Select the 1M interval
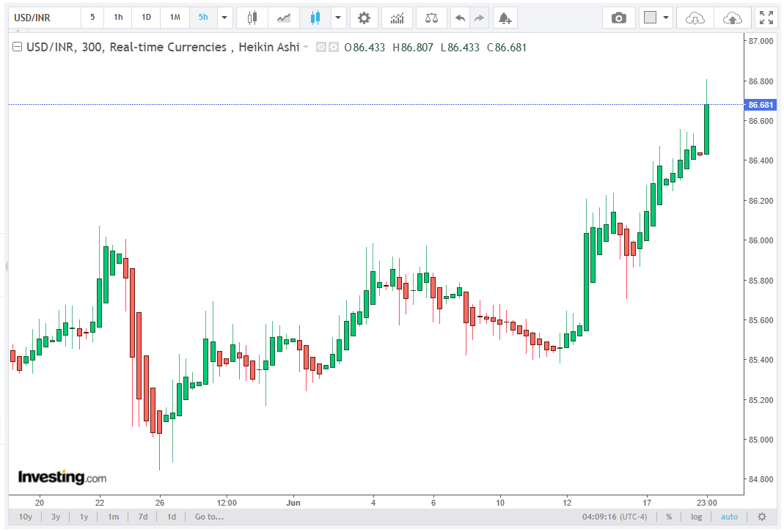The width and height of the screenshot is (784, 532). click(x=175, y=18)
